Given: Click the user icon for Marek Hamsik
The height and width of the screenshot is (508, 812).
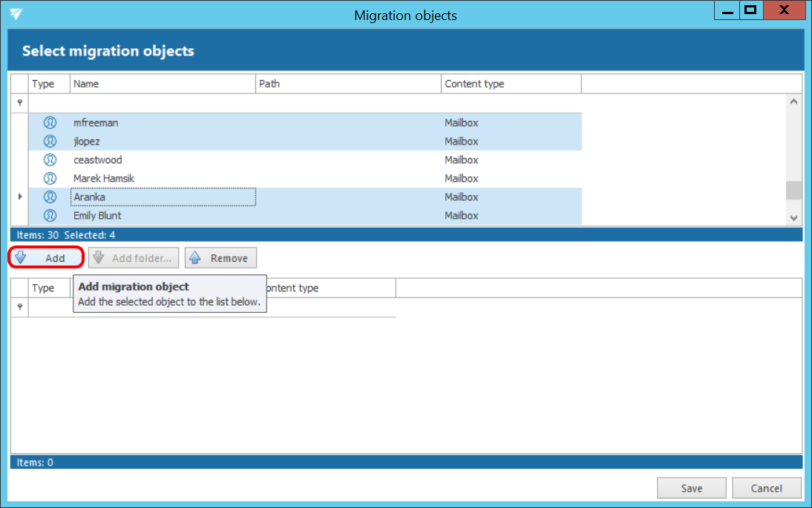Looking at the screenshot, I should click(50, 178).
